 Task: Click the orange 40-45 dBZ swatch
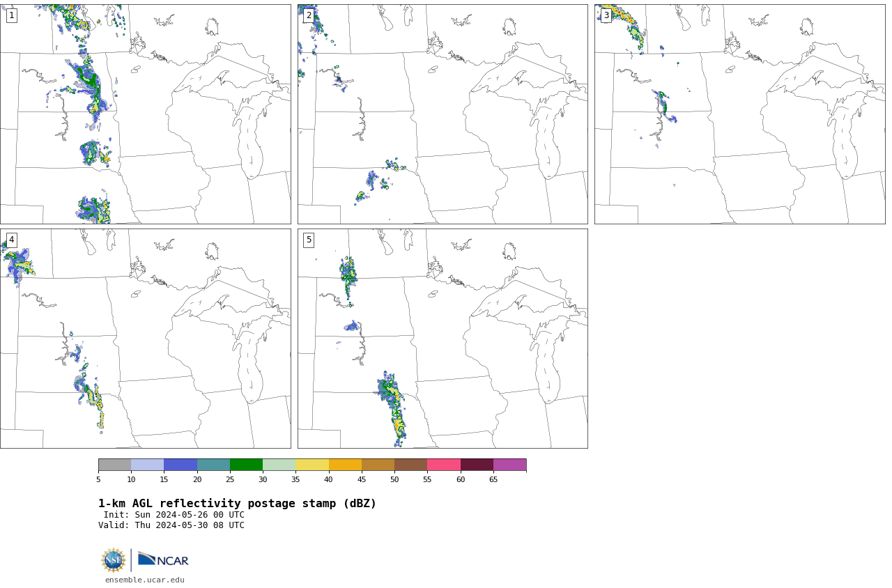[x=345, y=465]
